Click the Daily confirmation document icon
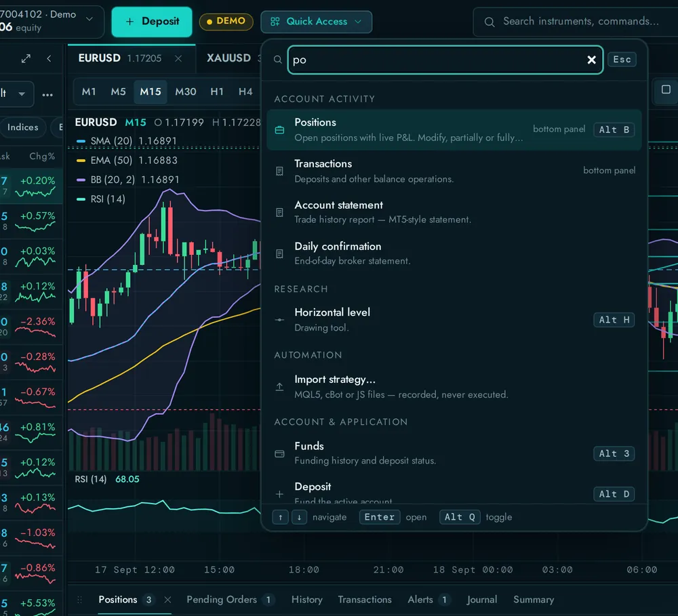This screenshot has width=678, height=616. [280, 253]
